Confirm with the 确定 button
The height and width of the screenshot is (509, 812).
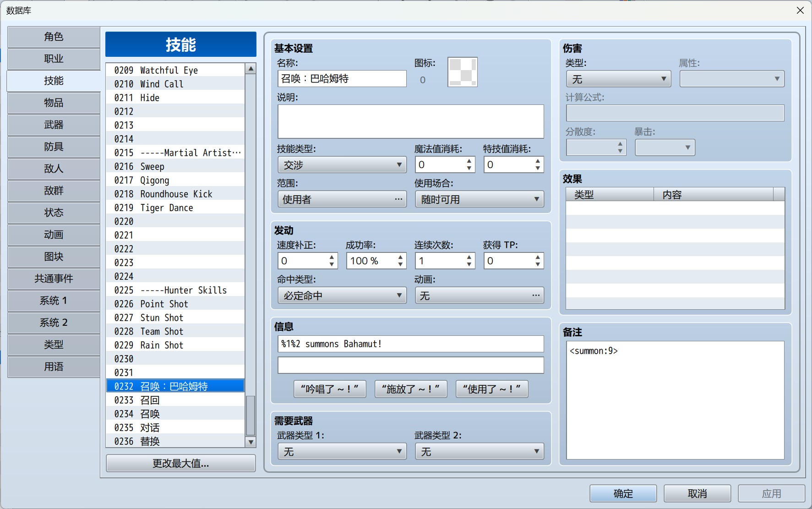[623, 493]
